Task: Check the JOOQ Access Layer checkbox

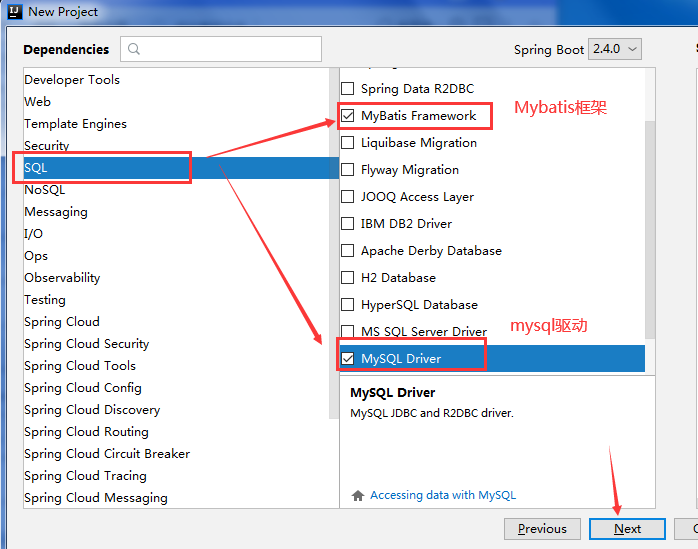Action: [347, 196]
